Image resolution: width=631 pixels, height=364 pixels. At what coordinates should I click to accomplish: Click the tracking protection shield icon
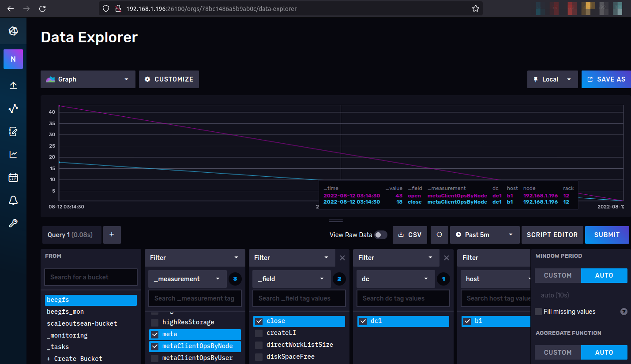point(105,8)
